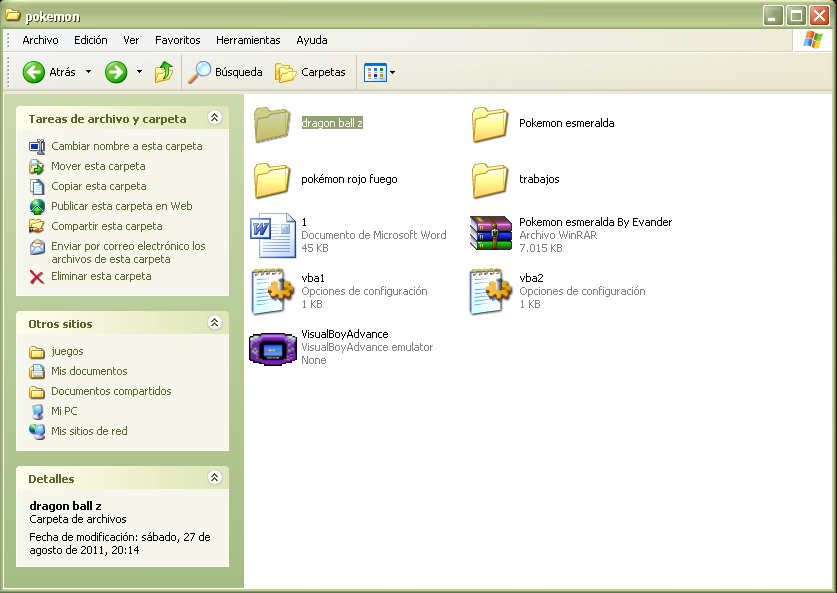837x593 pixels.
Task: Select the vba1 configuration file icon
Action: click(272, 291)
